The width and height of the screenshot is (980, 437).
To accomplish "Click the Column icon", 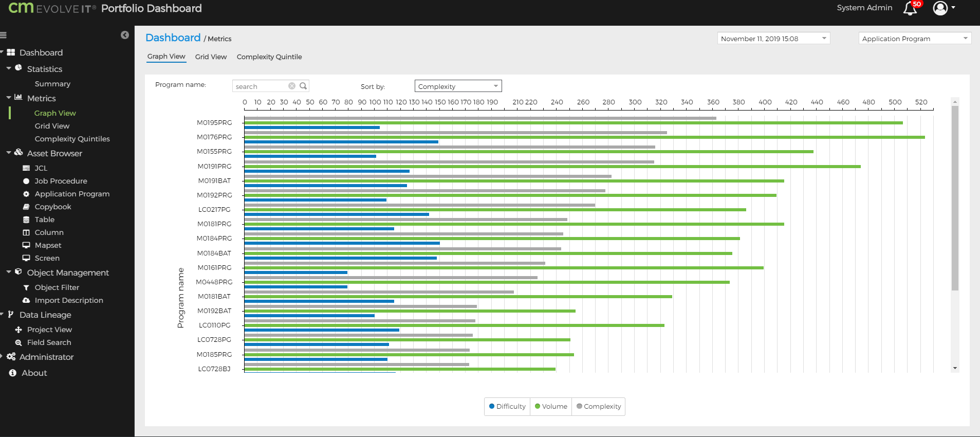I will click(x=26, y=232).
